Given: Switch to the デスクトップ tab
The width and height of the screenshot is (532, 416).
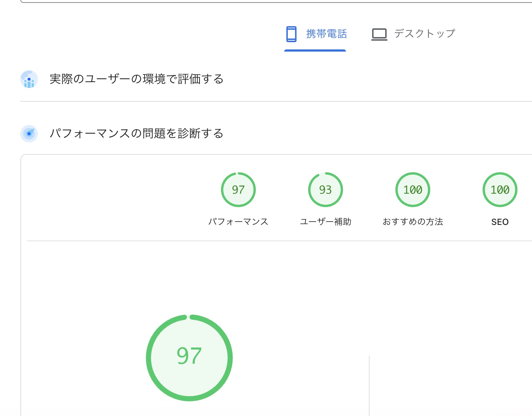Looking at the screenshot, I should pos(424,34).
